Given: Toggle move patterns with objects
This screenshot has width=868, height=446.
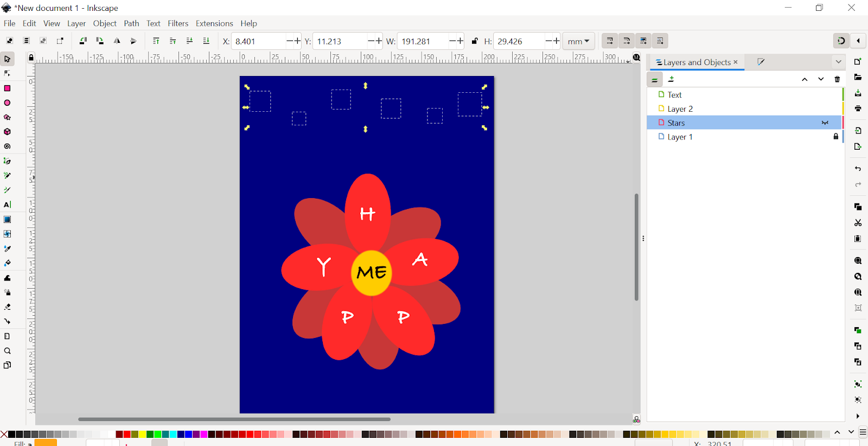Looking at the screenshot, I should [660, 41].
